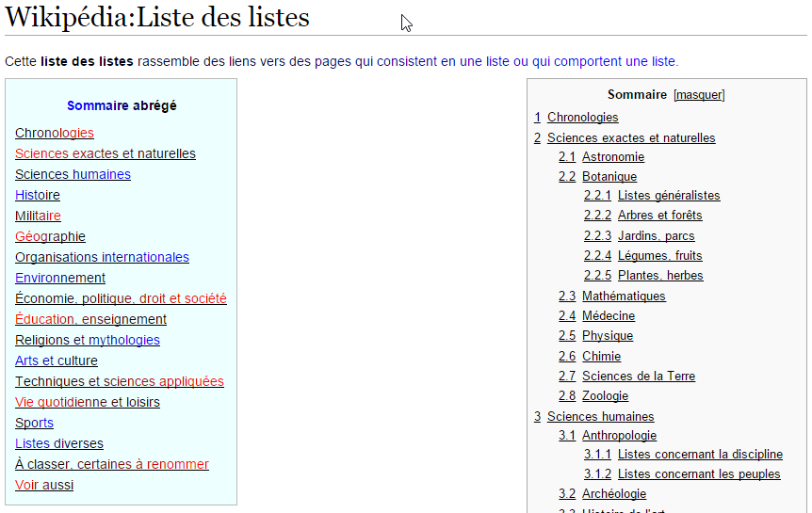Go to 2.6 Chimie
Screen dimensions: 812x513
(590, 357)
